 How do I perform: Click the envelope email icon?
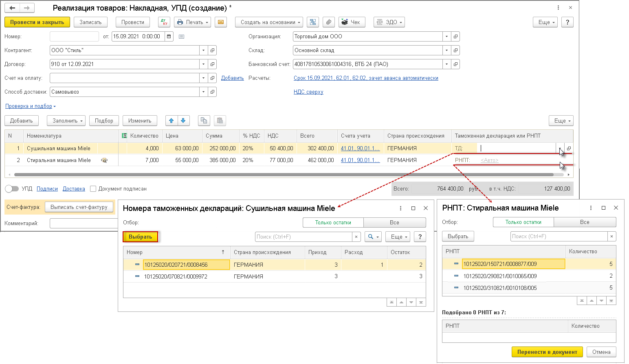click(x=221, y=22)
